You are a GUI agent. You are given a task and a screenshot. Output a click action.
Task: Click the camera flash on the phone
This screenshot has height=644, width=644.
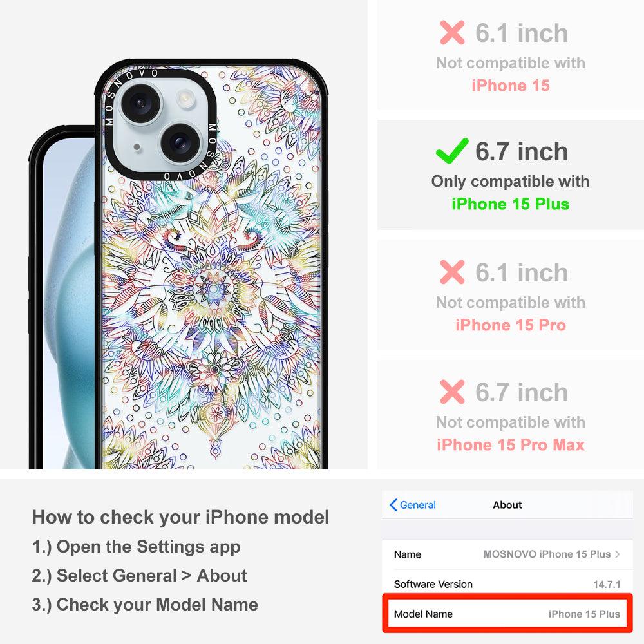[x=184, y=99]
